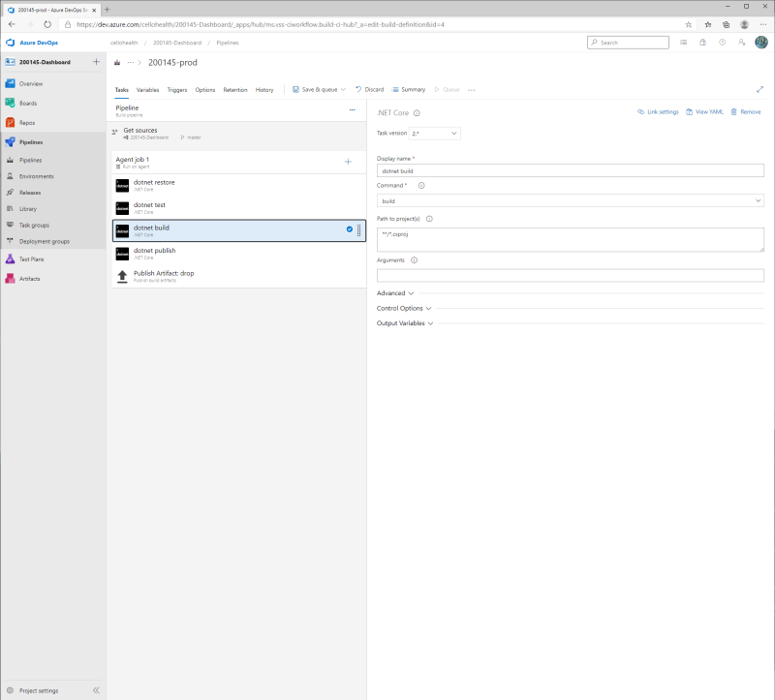Open the help icon in header
Screen dimensions: 775x700
pos(722,43)
